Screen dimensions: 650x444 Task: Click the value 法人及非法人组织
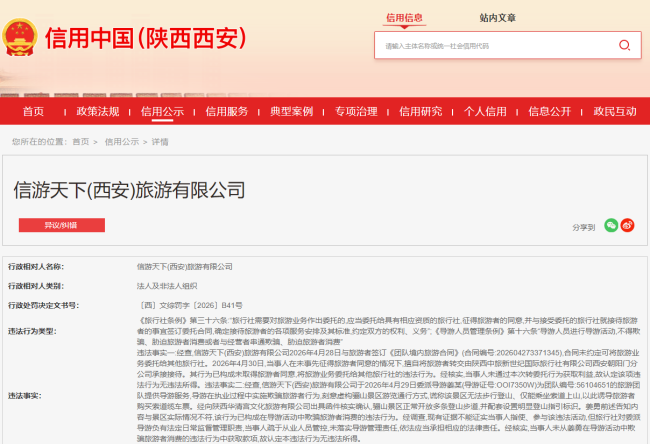167,286
